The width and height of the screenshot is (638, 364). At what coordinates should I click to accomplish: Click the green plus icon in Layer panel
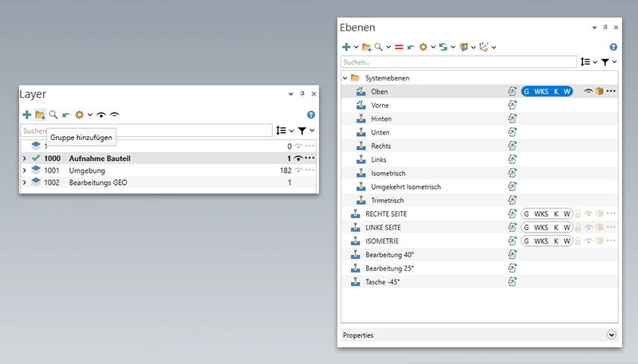27,115
